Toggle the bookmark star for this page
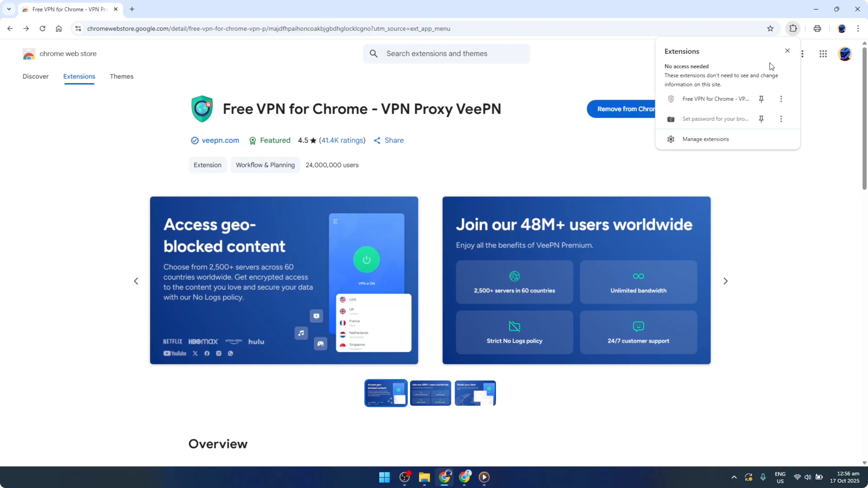Screen dimensions: 868x488 tap(771, 29)
